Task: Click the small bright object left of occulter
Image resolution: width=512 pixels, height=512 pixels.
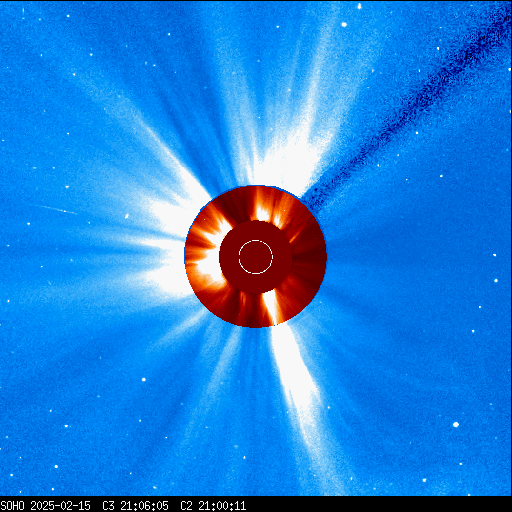Action: (127, 216)
